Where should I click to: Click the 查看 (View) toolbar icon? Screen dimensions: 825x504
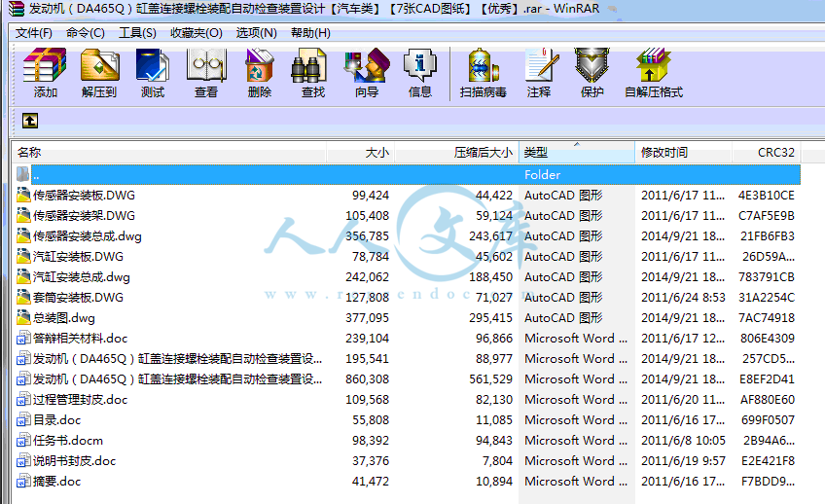tap(206, 65)
